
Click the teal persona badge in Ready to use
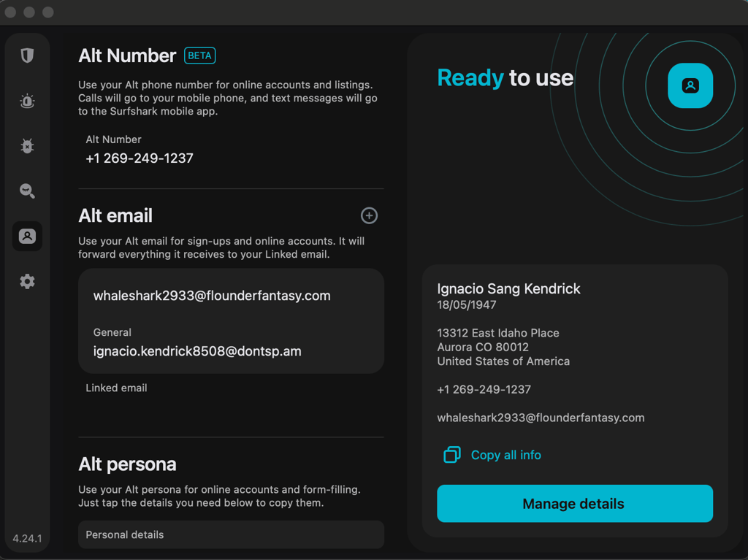[x=690, y=86]
